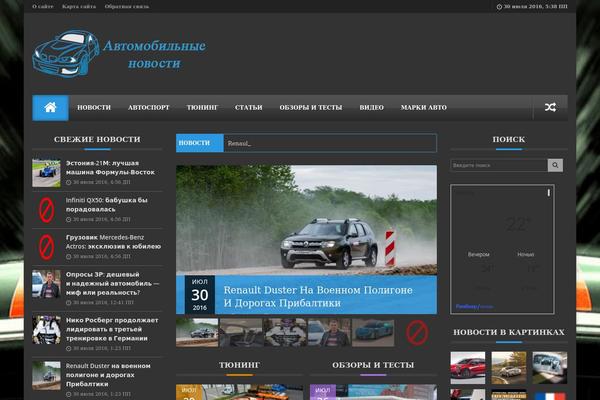Open the Infiniti QX50 article link
Screen dimensions: 600x400
point(106,205)
